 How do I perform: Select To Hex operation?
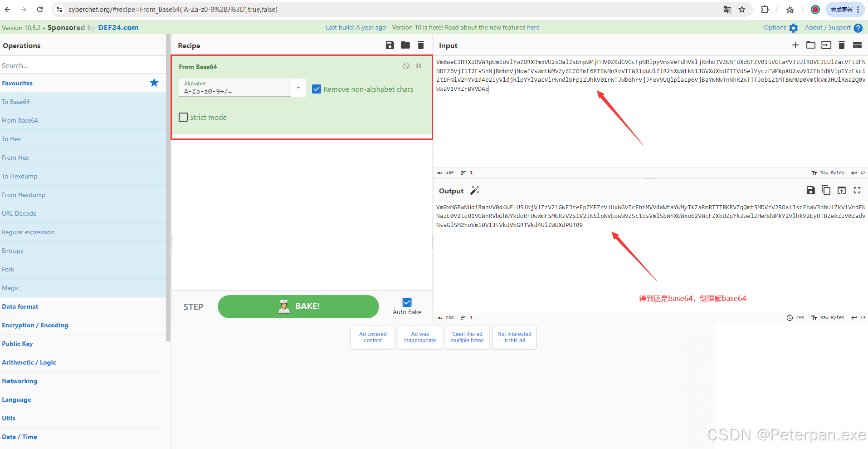[83, 139]
